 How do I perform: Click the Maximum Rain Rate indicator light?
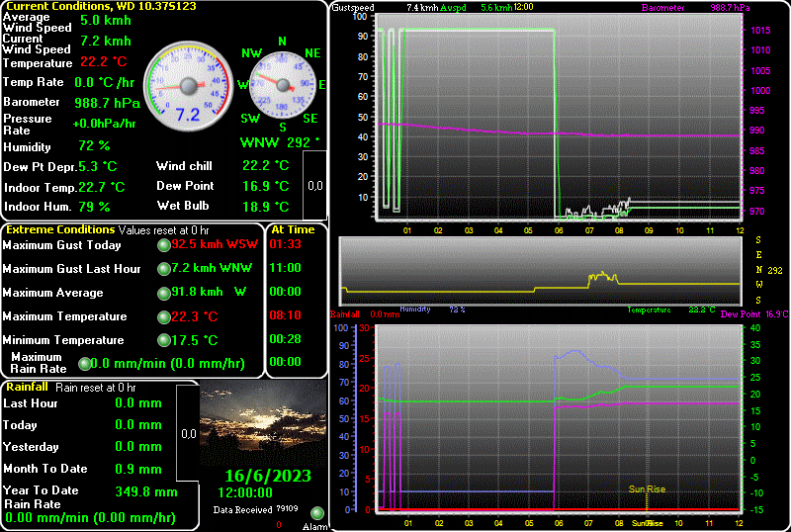click(84, 363)
